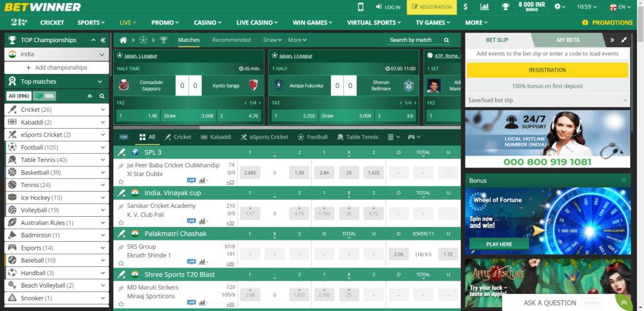644x311 pixels.
Task: Open the VIRTUAL SPORTS menu
Action: [x=374, y=23]
